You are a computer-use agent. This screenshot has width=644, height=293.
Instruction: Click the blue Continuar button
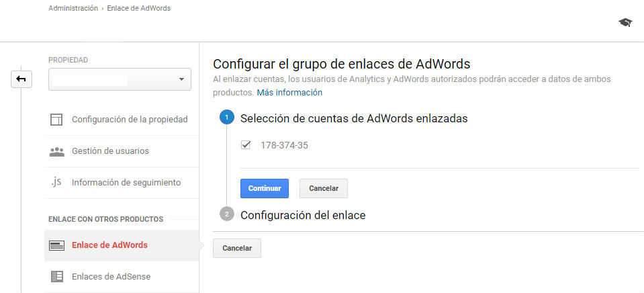(x=265, y=188)
